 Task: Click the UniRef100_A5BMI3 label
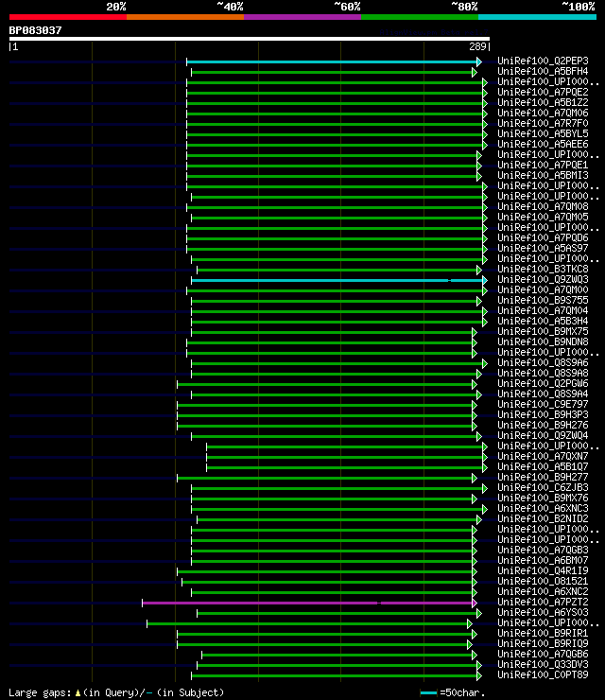[x=543, y=175]
